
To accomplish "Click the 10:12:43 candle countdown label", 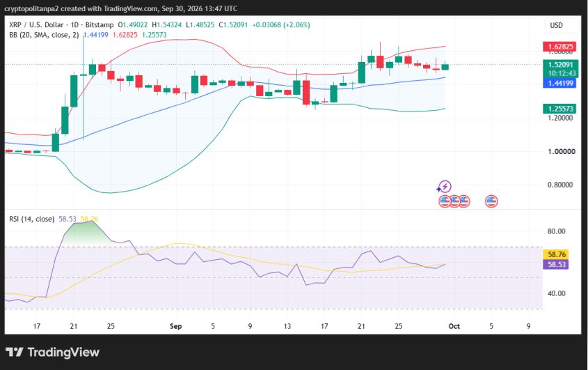I will [x=561, y=73].
